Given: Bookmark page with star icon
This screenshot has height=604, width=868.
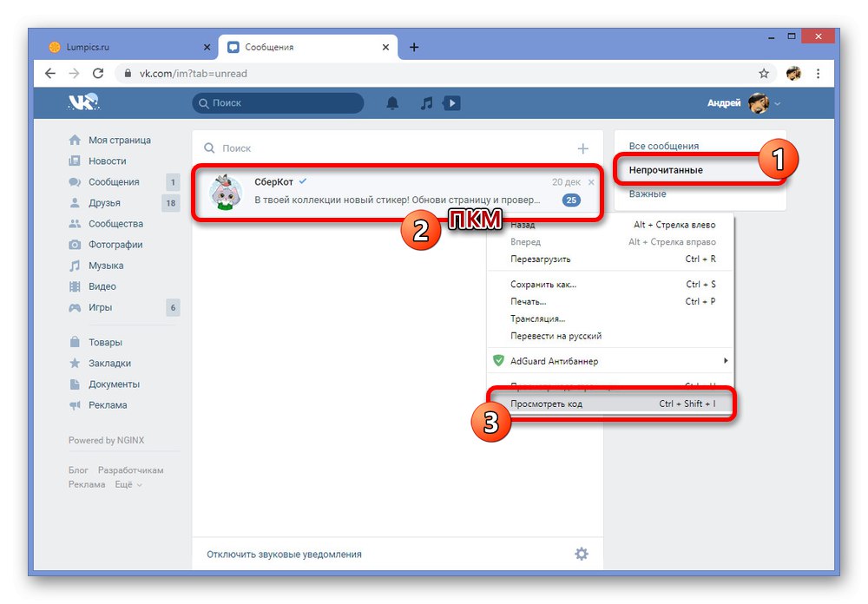Looking at the screenshot, I should pos(764,73).
